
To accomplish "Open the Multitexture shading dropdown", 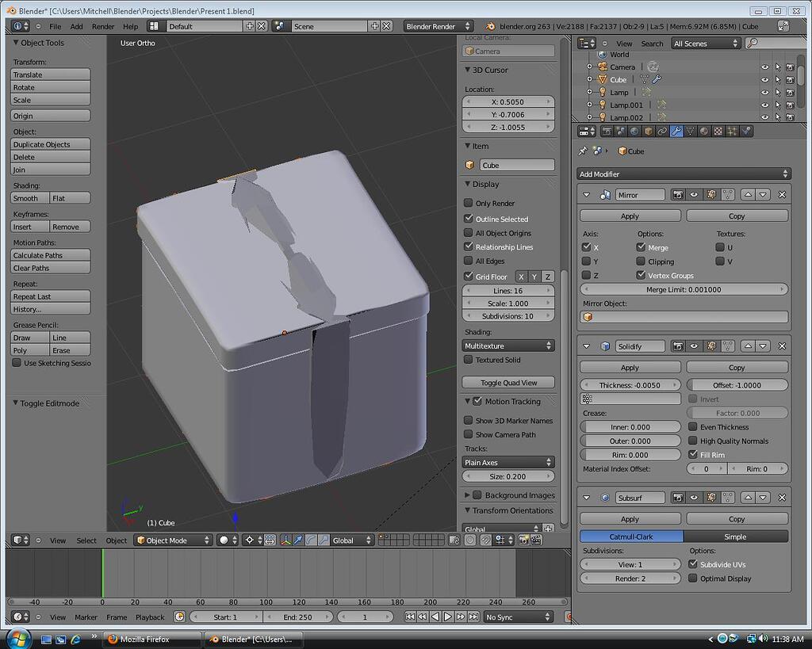I will (508, 345).
